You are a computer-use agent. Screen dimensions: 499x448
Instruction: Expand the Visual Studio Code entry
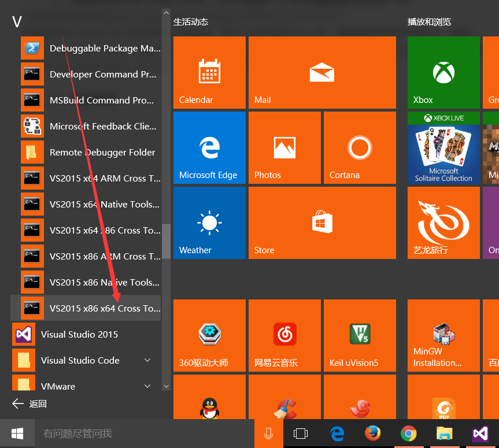(147, 360)
